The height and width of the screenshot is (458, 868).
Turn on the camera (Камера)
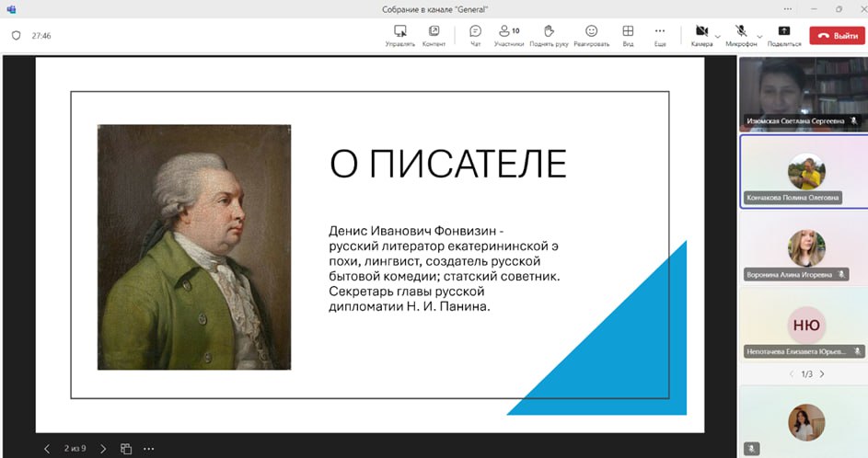(701, 35)
